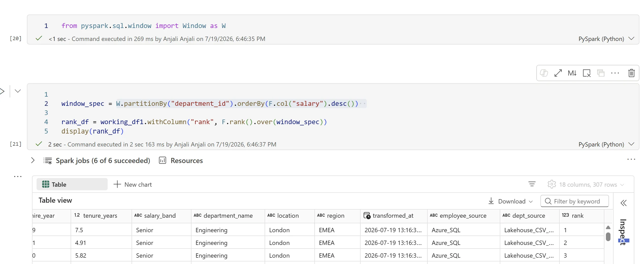This screenshot has height=264, width=644.
Task: Click the tenure_years cell showing 4.91
Action: [x=101, y=243]
